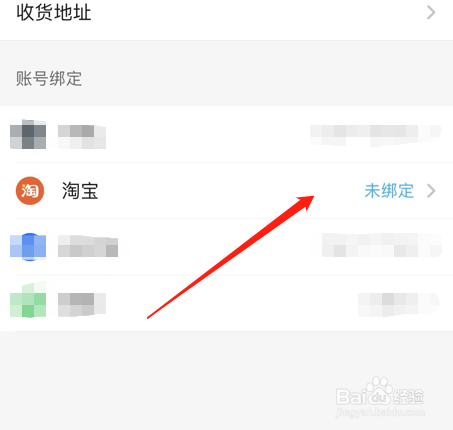Screen dimensions: 453x430
Task: Select blurred label next to gray icon
Action: pyautogui.click(x=82, y=136)
